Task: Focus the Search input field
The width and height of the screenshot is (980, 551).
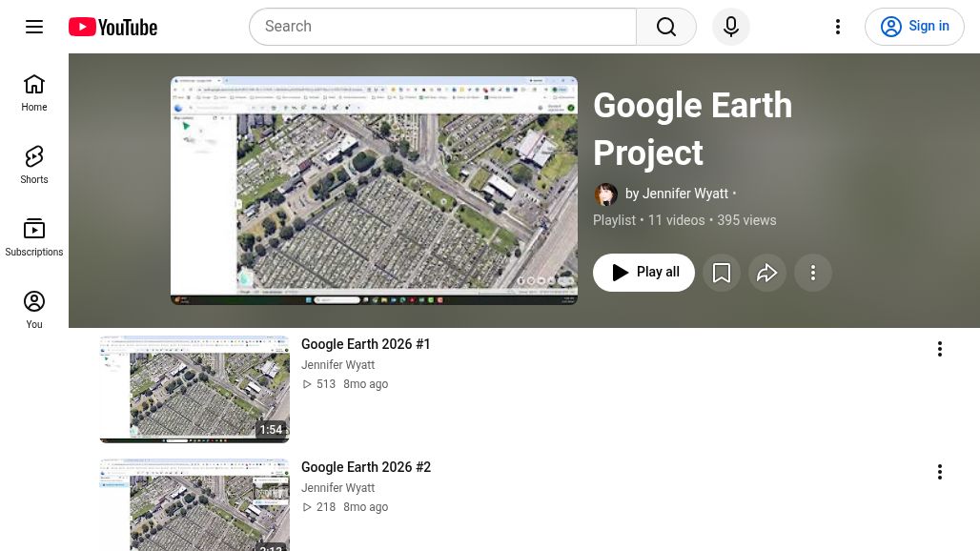Action: 443,27
